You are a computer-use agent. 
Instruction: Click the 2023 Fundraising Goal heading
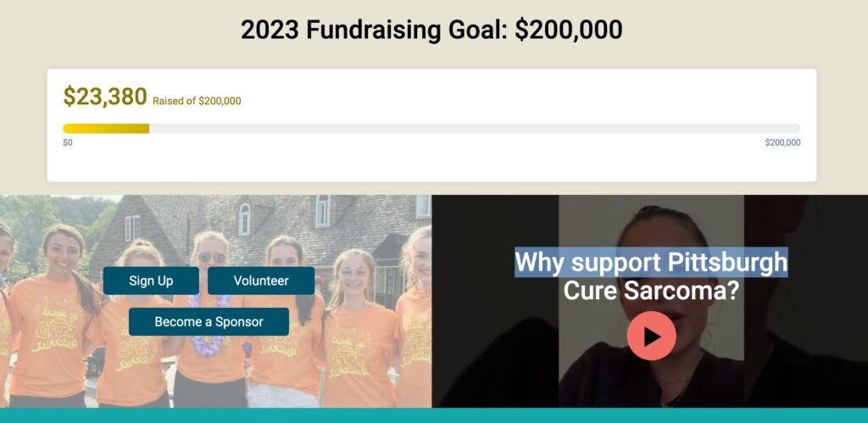coord(431,30)
